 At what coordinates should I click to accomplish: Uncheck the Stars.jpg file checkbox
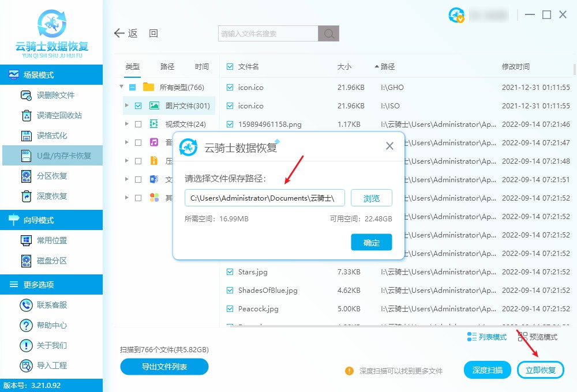click(229, 272)
